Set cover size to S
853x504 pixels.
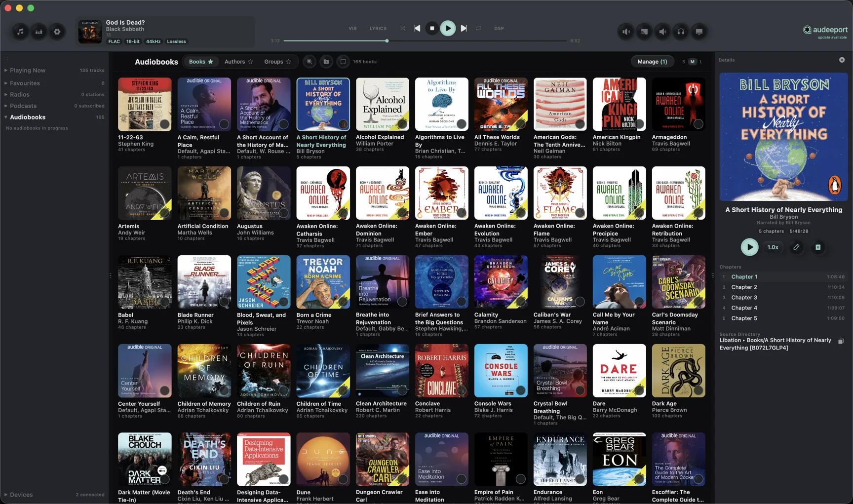[684, 62]
